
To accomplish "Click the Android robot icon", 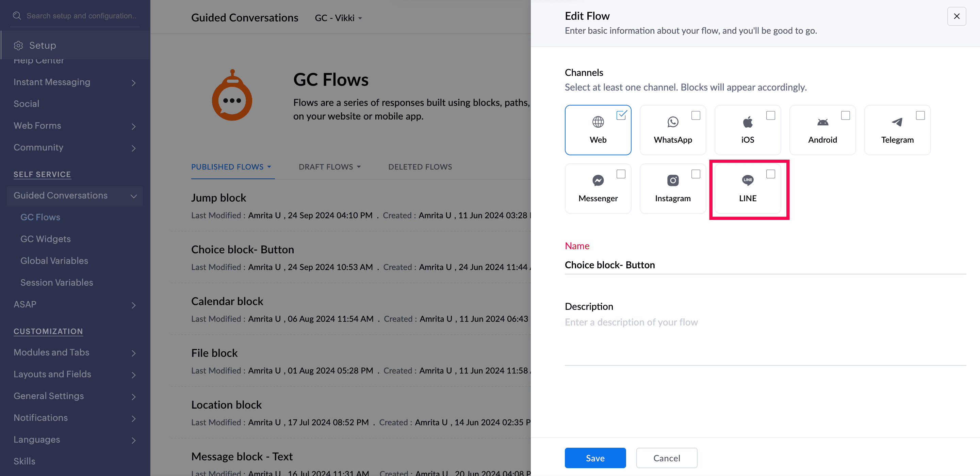I will point(822,122).
